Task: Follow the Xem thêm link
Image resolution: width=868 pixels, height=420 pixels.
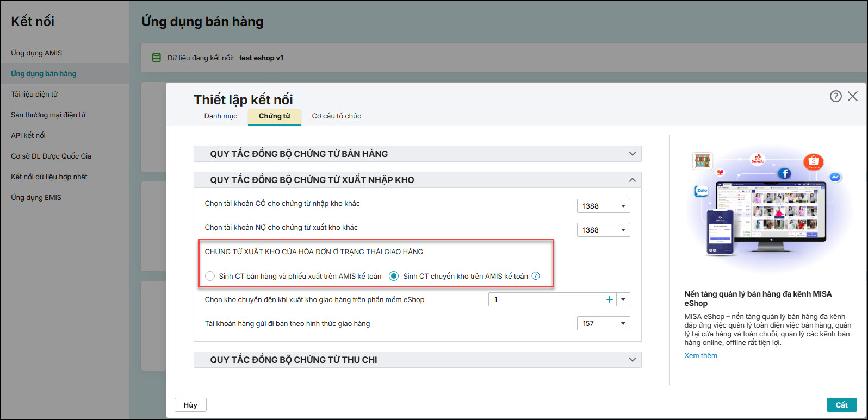Action: [700, 356]
